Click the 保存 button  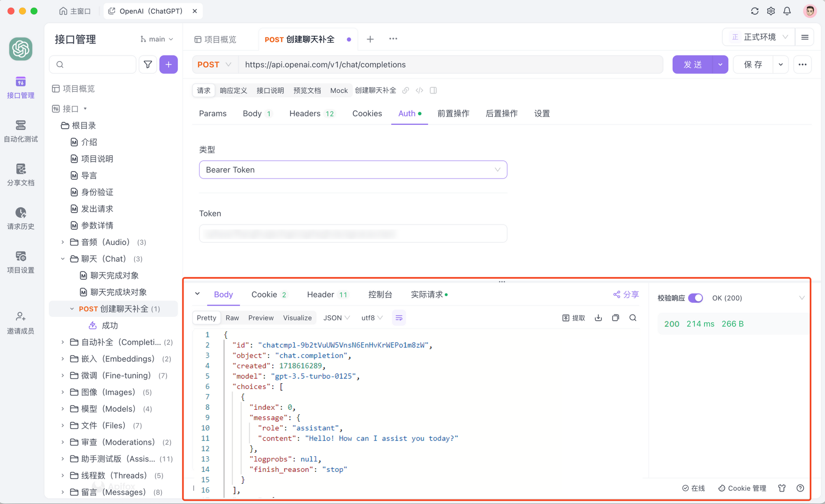click(753, 64)
